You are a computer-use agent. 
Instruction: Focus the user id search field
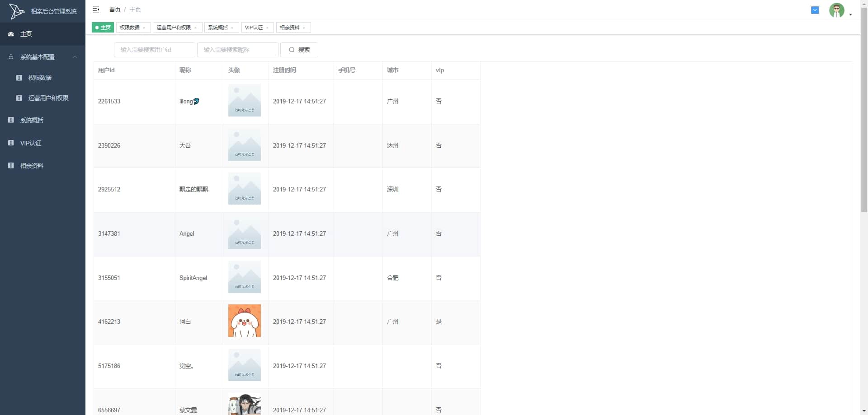155,50
